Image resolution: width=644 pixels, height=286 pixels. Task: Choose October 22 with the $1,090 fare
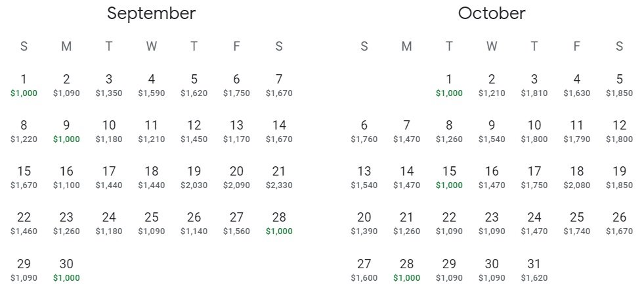(x=449, y=224)
